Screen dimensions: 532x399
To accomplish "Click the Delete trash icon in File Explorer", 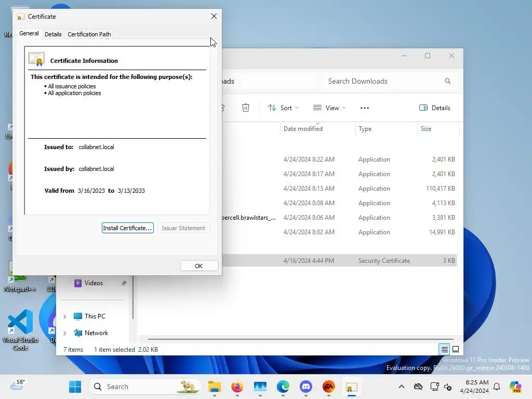I will pyautogui.click(x=246, y=108).
